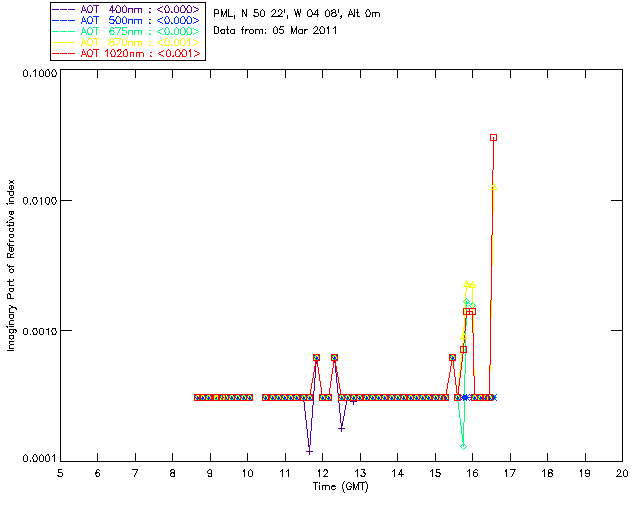Click the x-axis tick label 16
Screen dimensions: 640x512
(473, 473)
